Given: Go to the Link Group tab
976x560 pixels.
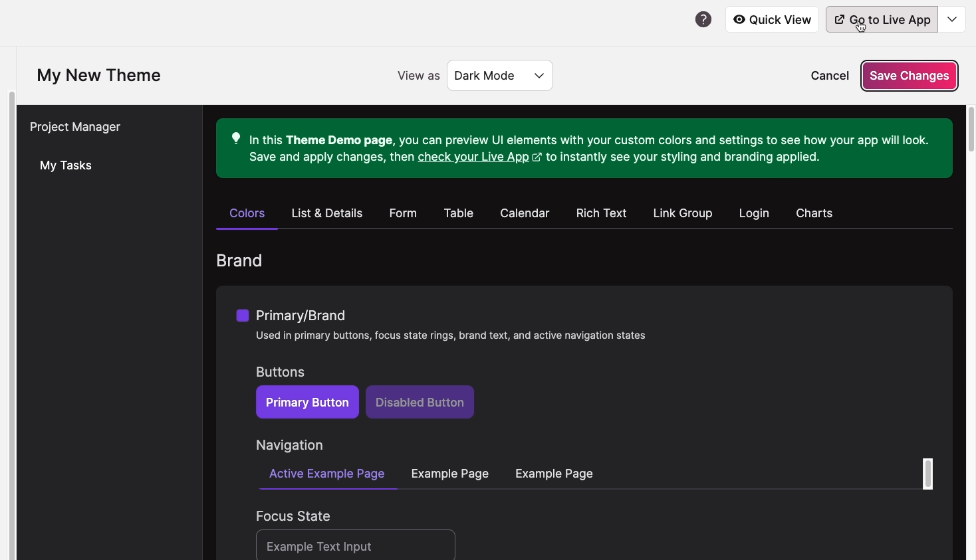Looking at the screenshot, I should click(683, 213).
